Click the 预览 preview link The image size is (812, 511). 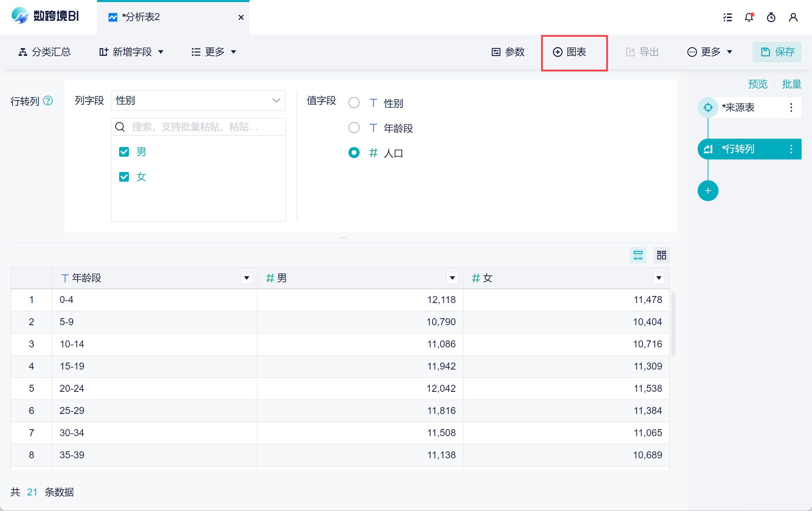pyautogui.click(x=758, y=84)
